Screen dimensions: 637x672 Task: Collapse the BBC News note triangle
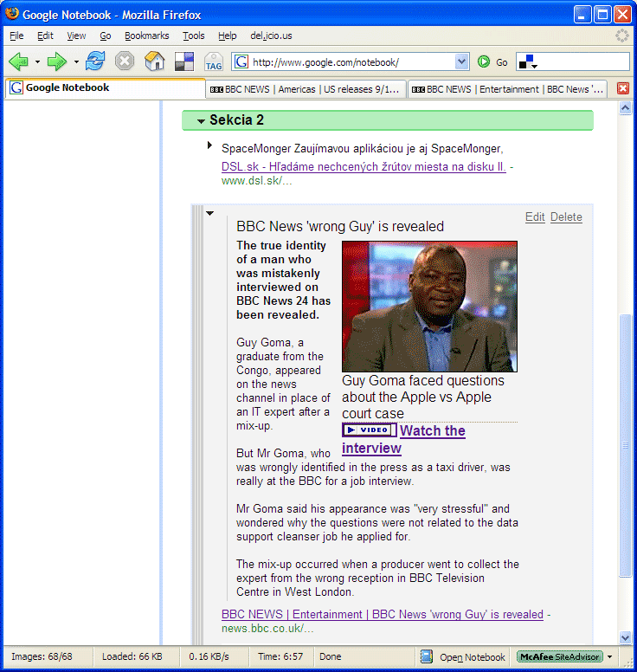coord(210,213)
